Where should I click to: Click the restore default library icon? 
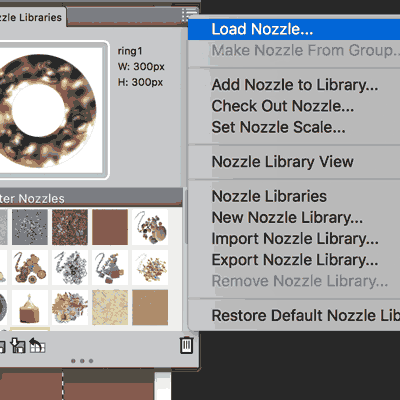pos(37,346)
